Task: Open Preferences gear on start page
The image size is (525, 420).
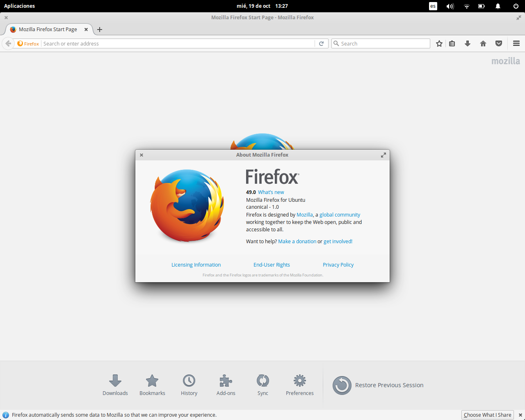Action: coord(300,385)
